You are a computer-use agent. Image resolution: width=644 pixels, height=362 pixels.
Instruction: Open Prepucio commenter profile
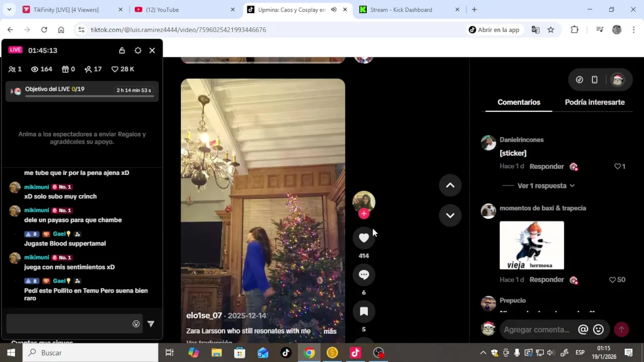tap(513, 300)
